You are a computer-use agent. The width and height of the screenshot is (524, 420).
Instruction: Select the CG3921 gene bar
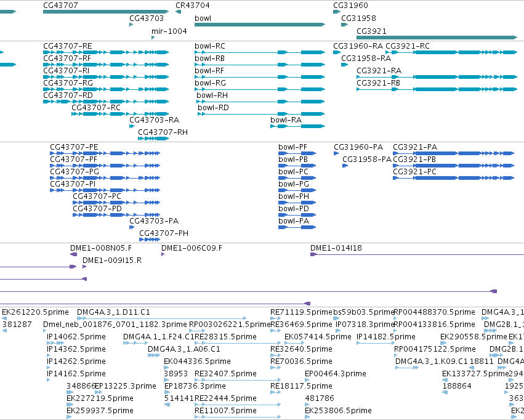[437, 38]
